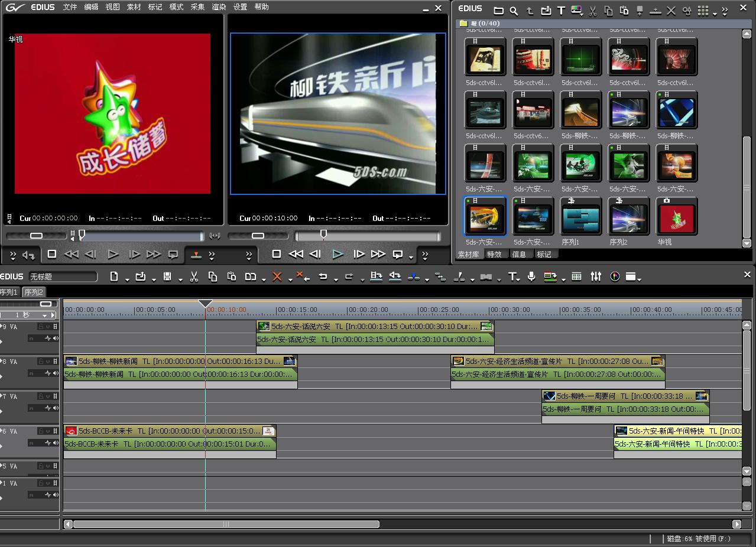Open the vectorscope color wheel icon
Viewport: 756px width, 547px height.
[615, 276]
